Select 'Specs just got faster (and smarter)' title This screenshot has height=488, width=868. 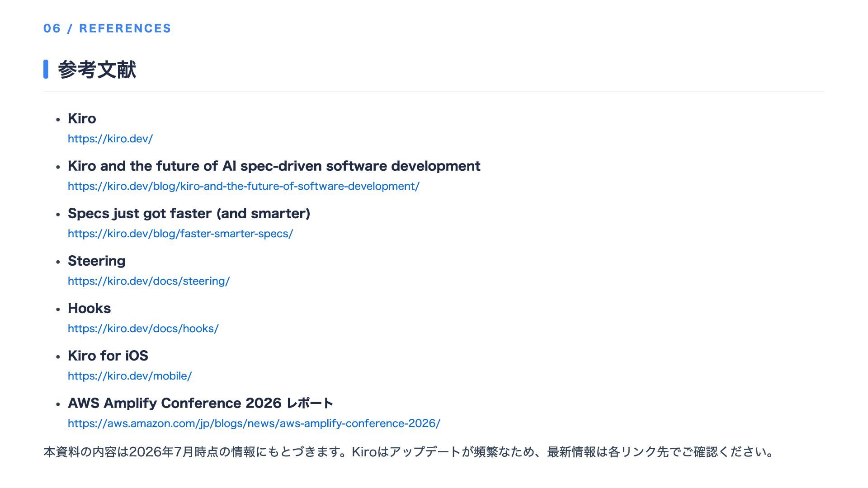coord(189,213)
